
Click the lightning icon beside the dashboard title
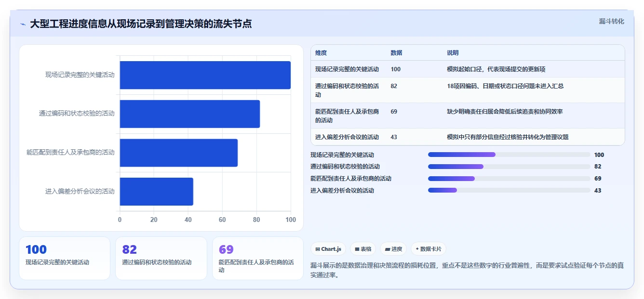23,24
